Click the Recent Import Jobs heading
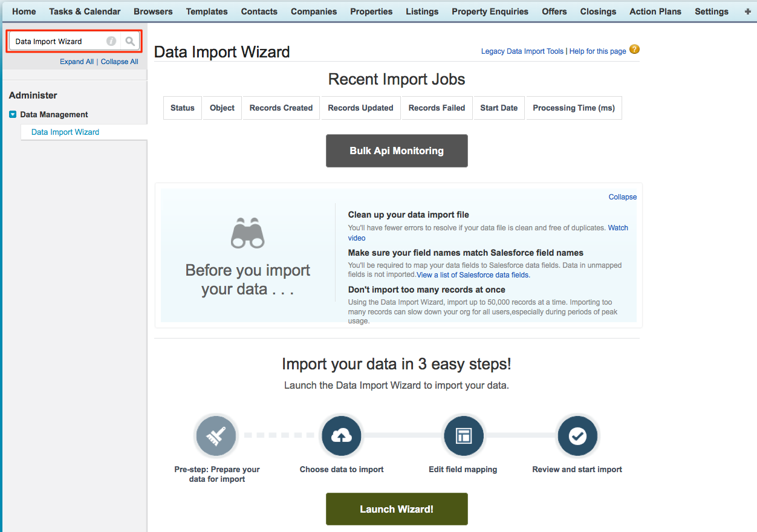 397,79
